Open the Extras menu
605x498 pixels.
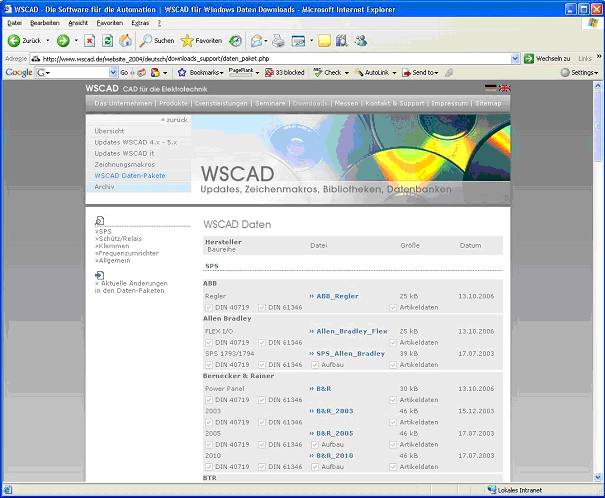[140, 23]
